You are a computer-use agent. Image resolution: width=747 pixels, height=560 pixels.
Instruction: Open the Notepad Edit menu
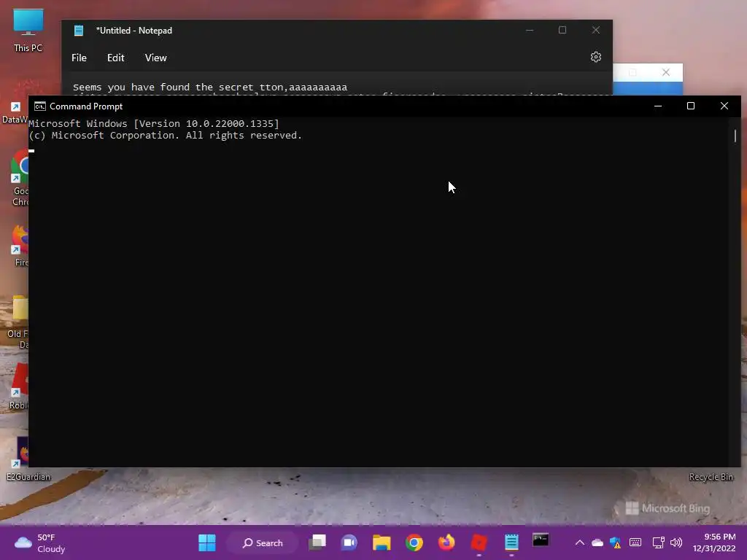[x=115, y=58]
